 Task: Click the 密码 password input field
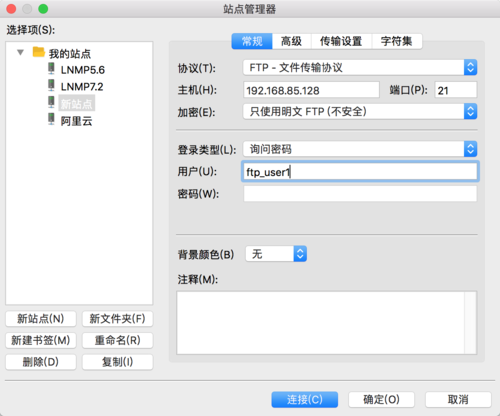coord(360,194)
